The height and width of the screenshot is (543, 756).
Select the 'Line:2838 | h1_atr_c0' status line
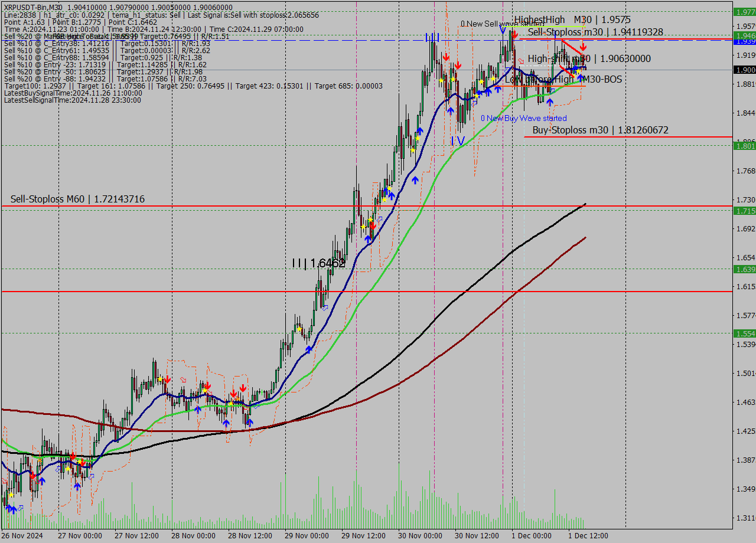pyautogui.click(x=161, y=14)
